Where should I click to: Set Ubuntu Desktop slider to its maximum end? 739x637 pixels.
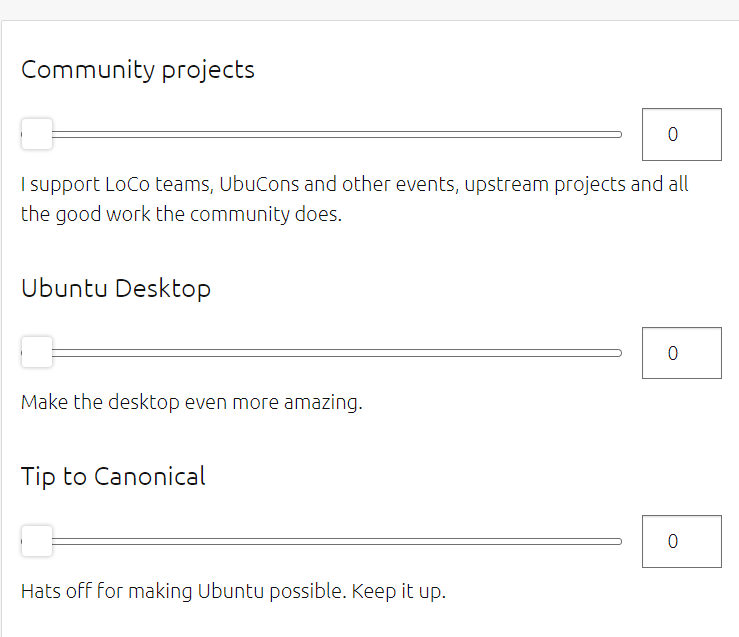pos(619,352)
